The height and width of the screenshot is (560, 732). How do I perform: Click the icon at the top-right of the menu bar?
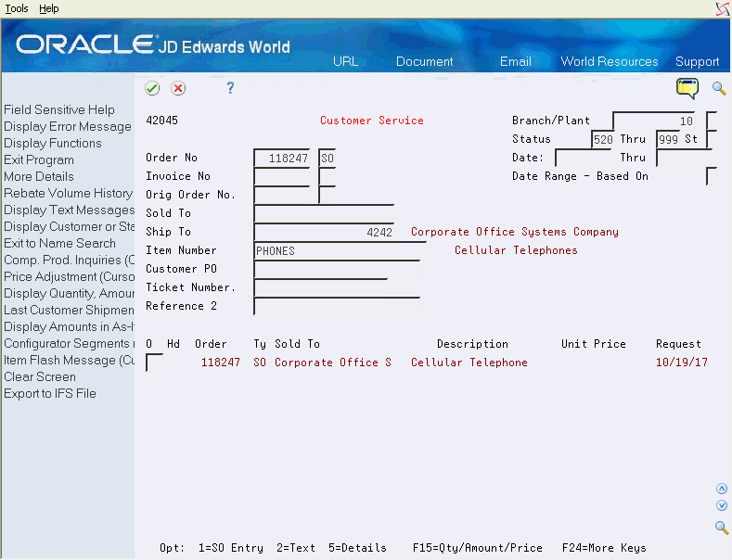click(723, 9)
